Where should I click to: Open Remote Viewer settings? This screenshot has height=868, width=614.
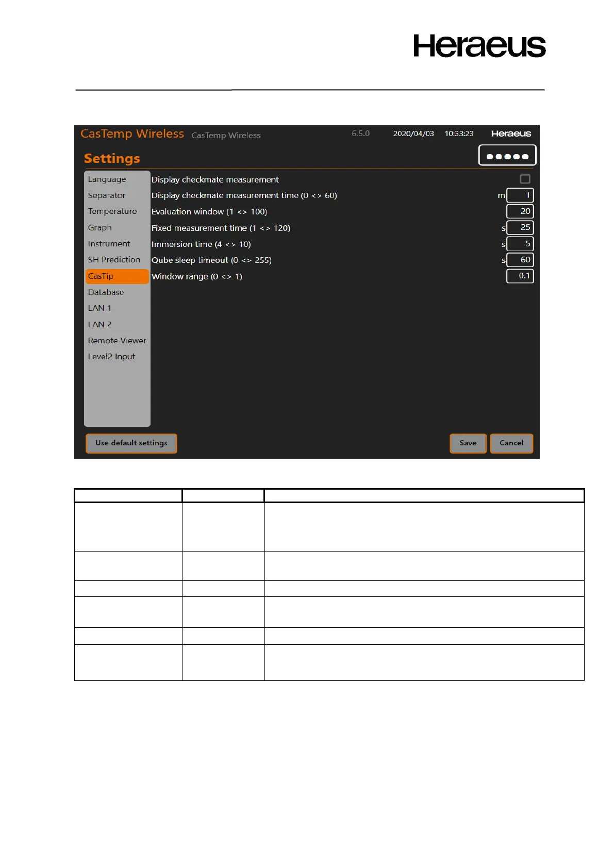[117, 341]
